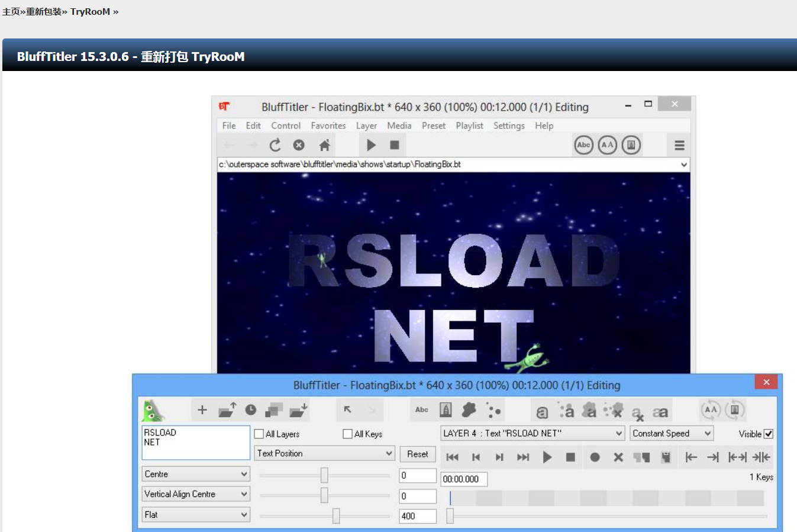Click the 00:00.000 time field
This screenshot has height=532, width=797.
coord(464,479)
